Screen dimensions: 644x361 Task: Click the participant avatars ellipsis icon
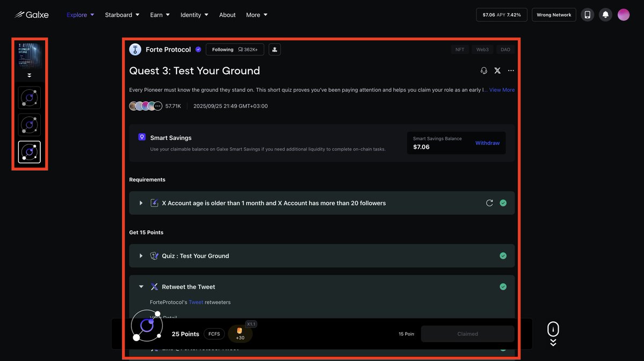point(158,106)
